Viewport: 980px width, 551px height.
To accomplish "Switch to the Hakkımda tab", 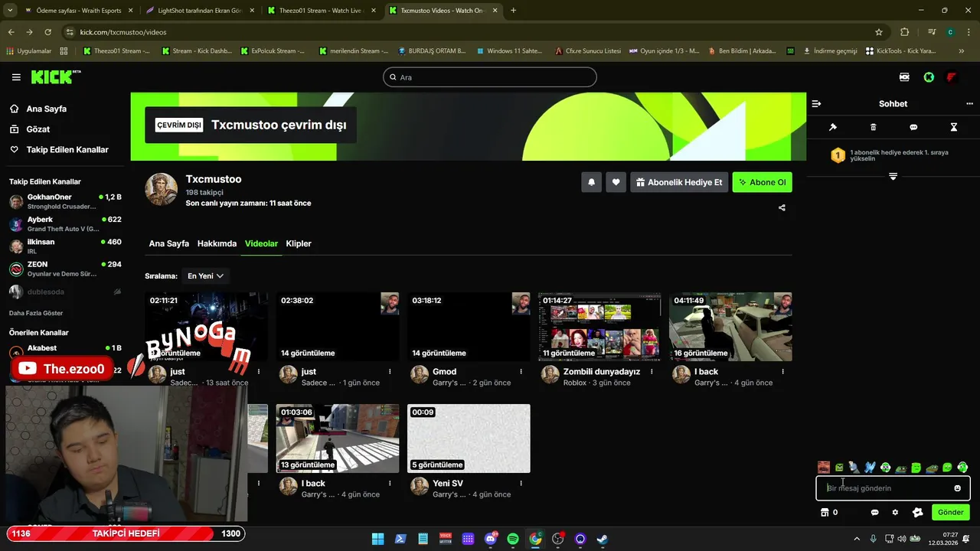I will tap(217, 243).
